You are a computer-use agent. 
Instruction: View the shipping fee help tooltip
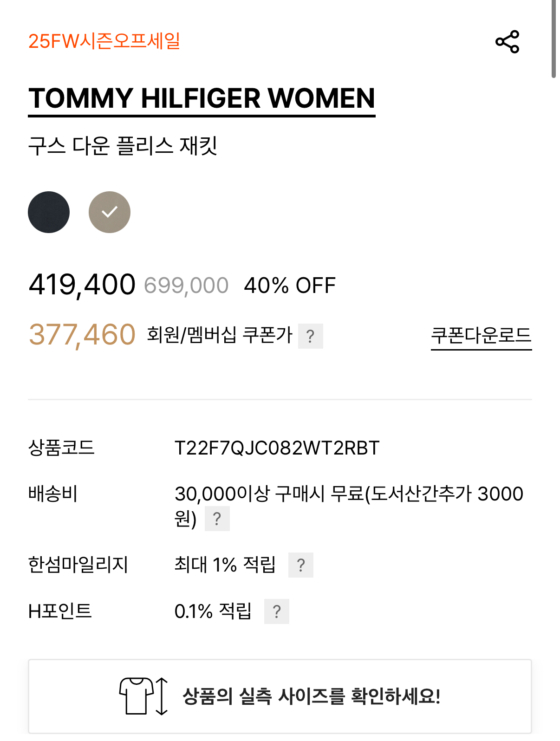[218, 519]
